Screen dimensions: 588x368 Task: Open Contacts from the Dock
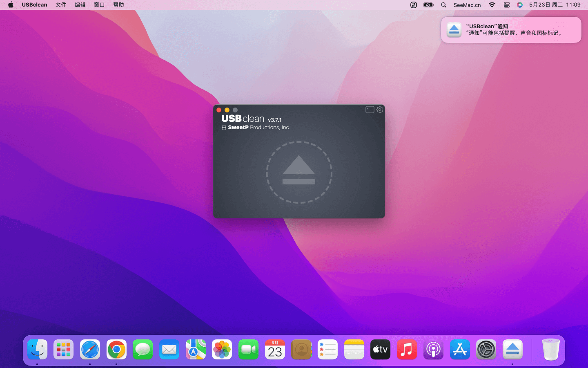[x=301, y=350]
